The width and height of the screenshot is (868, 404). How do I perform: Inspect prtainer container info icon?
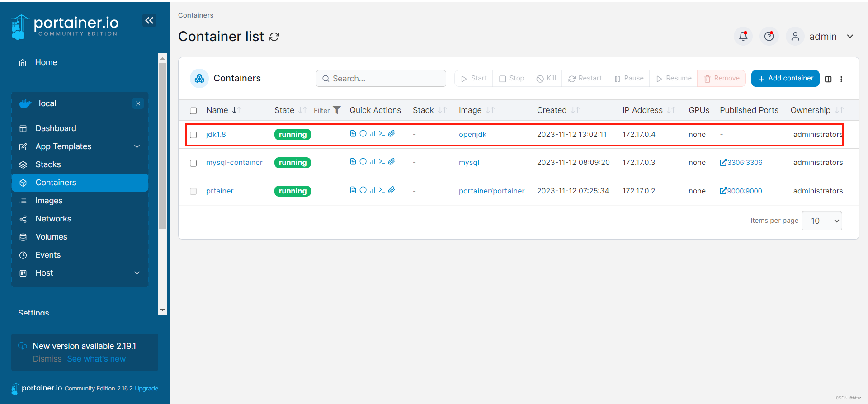click(x=363, y=190)
